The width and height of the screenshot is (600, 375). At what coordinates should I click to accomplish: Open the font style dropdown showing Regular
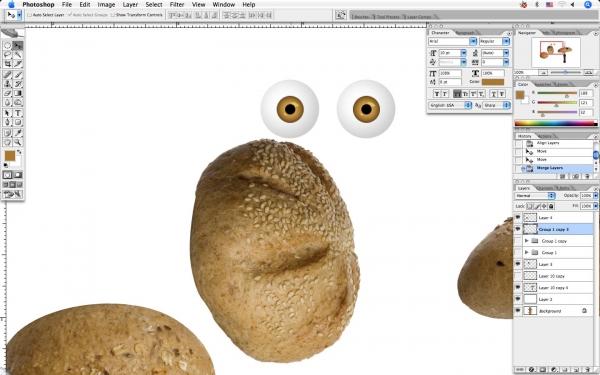tap(506, 41)
